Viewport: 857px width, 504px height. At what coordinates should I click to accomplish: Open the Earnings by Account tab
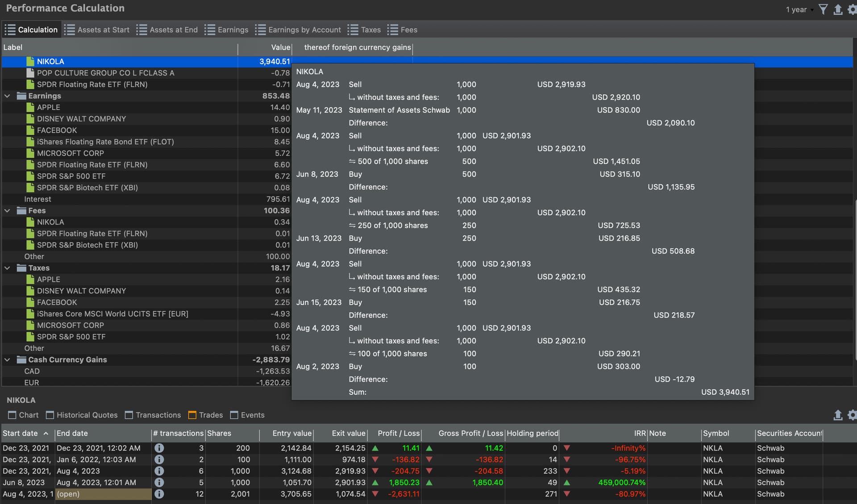pyautogui.click(x=298, y=30)
